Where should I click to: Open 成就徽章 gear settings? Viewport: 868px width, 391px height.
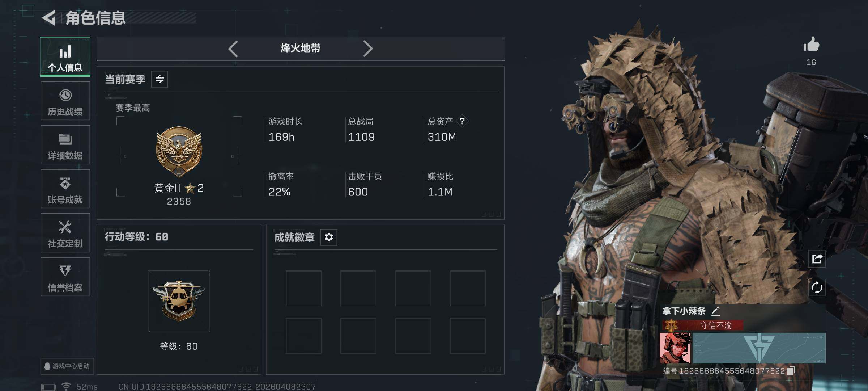[329, 237]
